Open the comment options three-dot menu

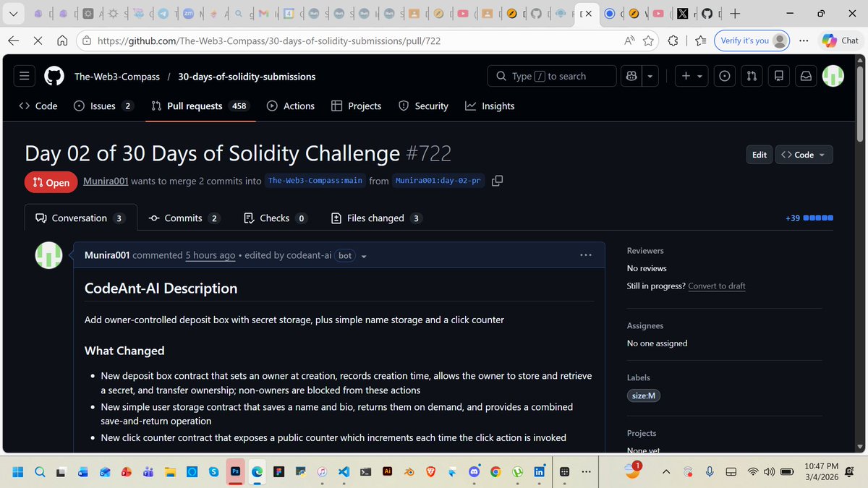pos(586,255)
